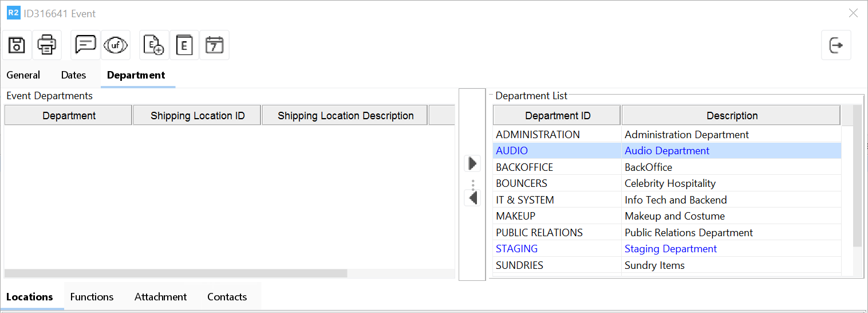Click the Event Departments horizontal scrollbar
868x313 pixels.
click(x=176, y=273)
